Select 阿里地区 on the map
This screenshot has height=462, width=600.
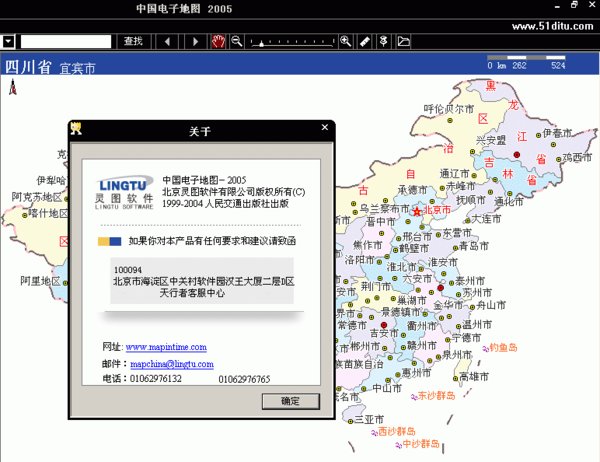click(40, 281)
